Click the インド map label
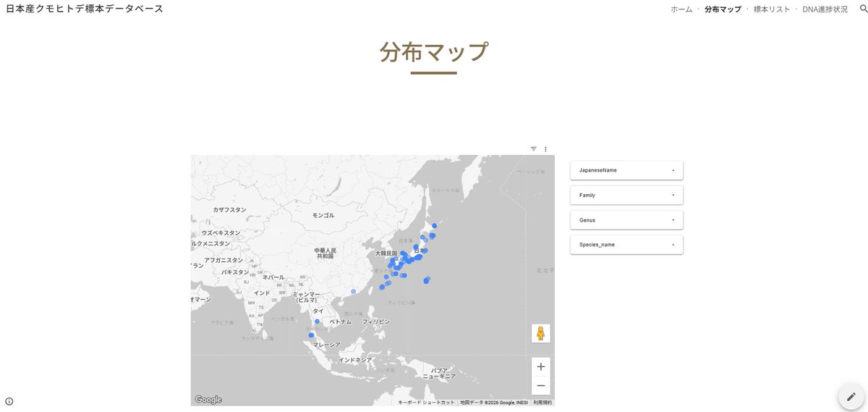868x412 pixels. tap(262, 293)
